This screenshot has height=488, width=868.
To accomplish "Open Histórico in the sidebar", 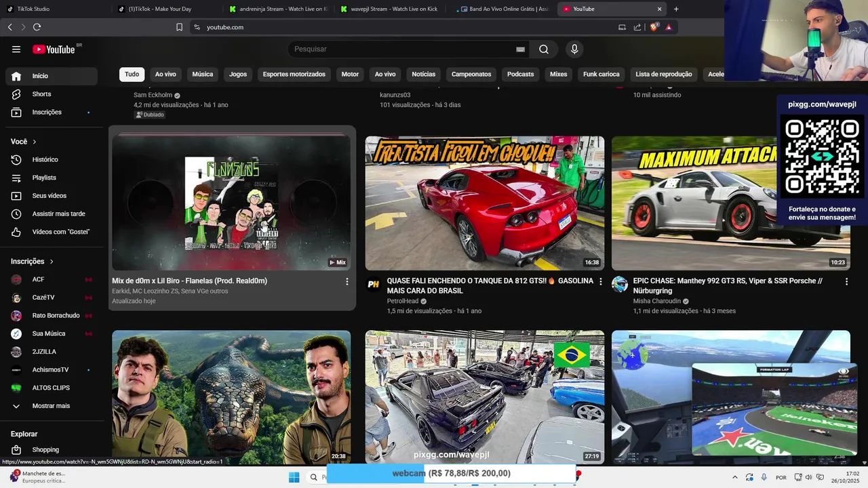I will click(x=52, y=159).
